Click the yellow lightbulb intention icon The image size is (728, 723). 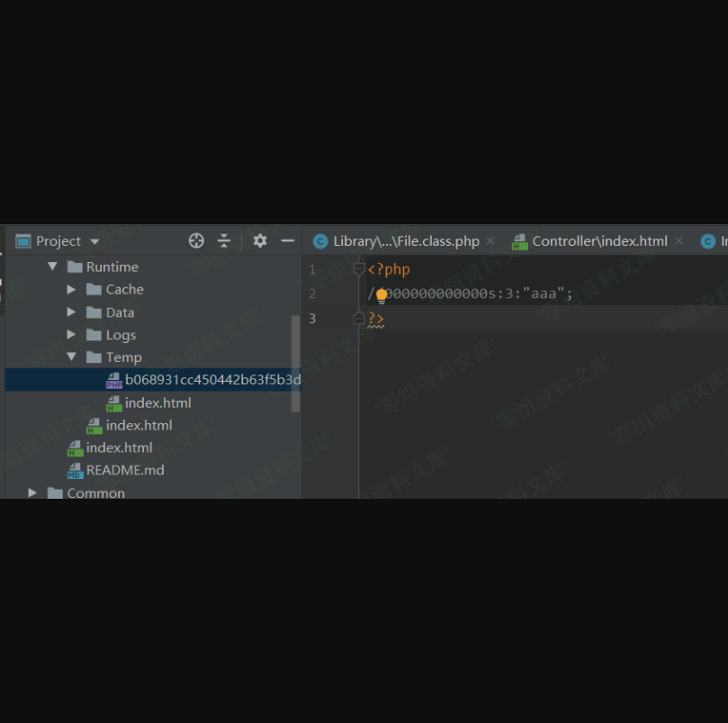coord(382,294)
